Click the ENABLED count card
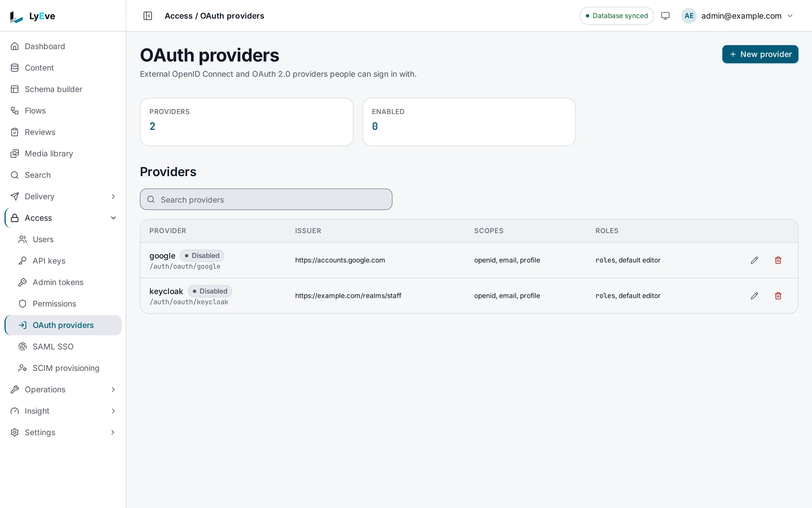The width and height of the screenshot is (812, 508). click(469, 122)
